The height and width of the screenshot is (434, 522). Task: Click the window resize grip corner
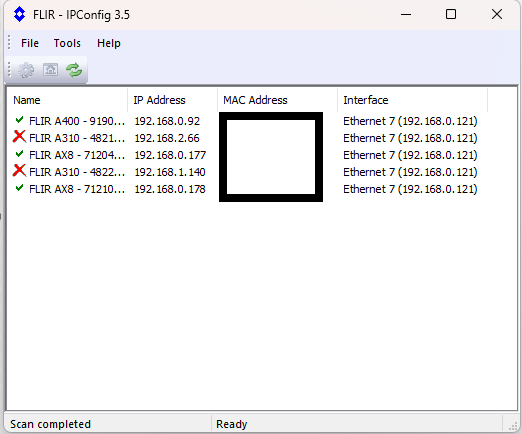point(513,426)
